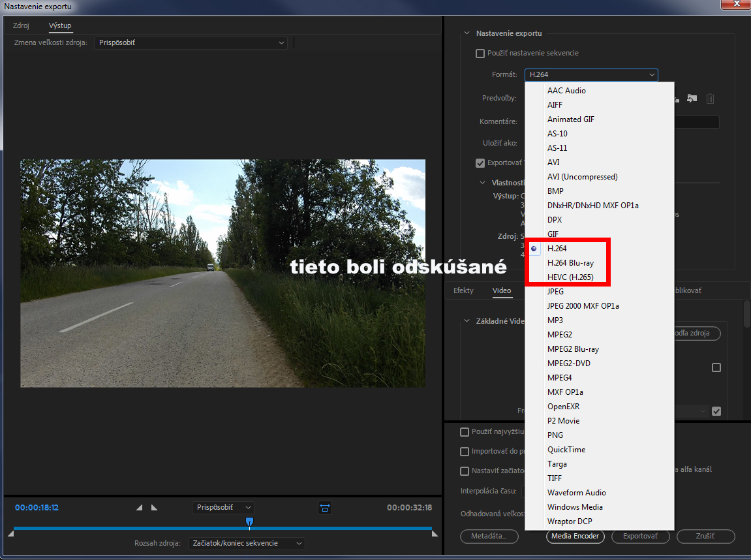Click the import preset icon
The width and height of the screenshot is (751, 560).
[692, 98]
